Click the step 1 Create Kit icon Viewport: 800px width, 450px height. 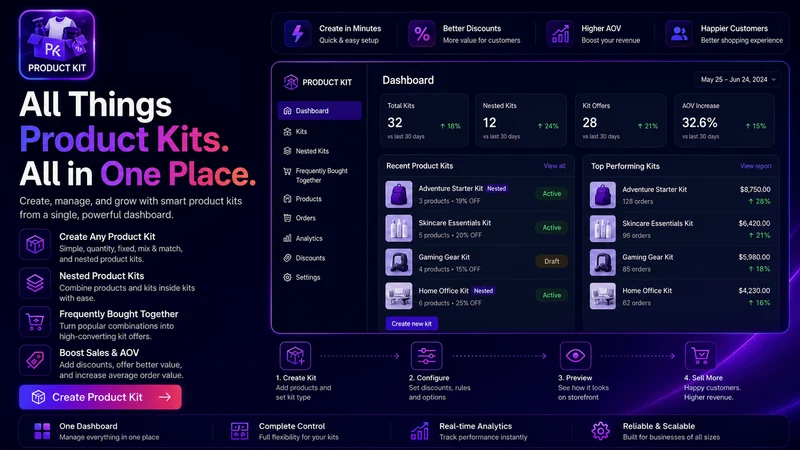point(295,356)
